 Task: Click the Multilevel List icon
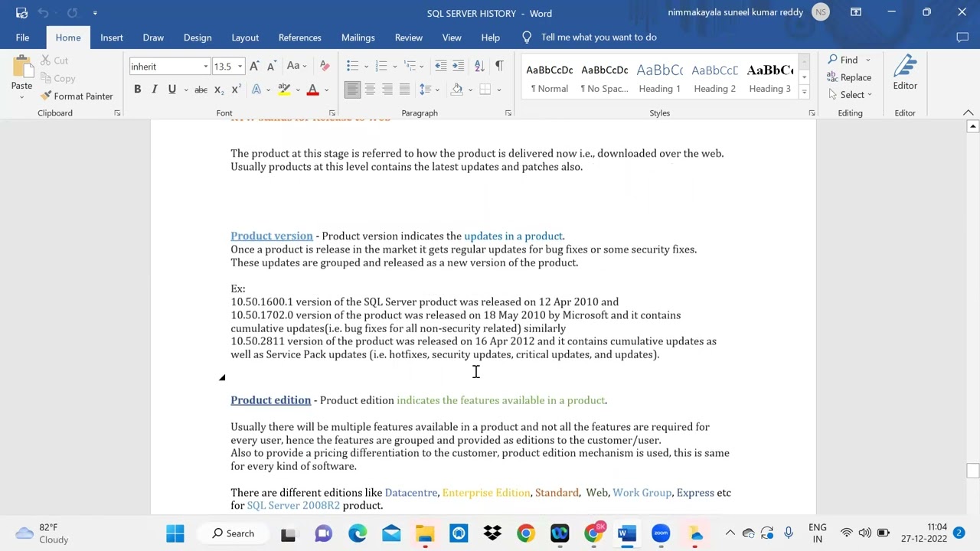pyautogui.click(x=410, y=66)
